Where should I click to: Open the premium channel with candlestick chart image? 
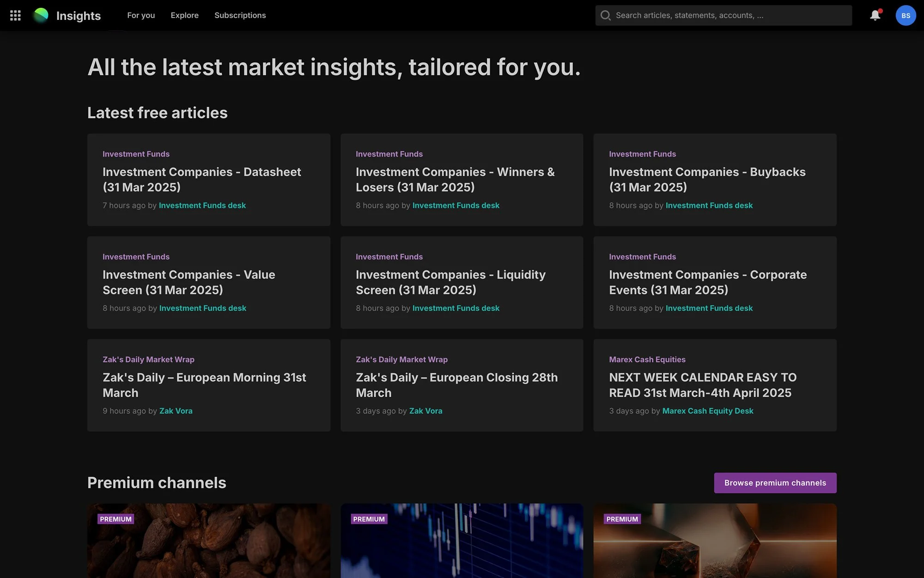[462, 541]
